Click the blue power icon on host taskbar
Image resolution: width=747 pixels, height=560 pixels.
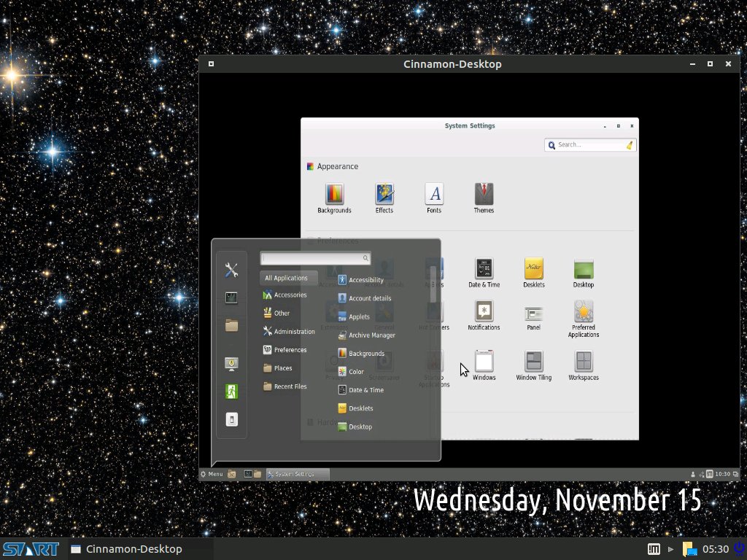(740, 548)
